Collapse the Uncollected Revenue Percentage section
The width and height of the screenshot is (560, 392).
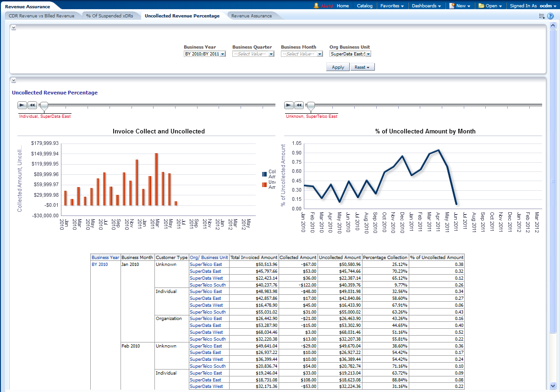(14, 80)
